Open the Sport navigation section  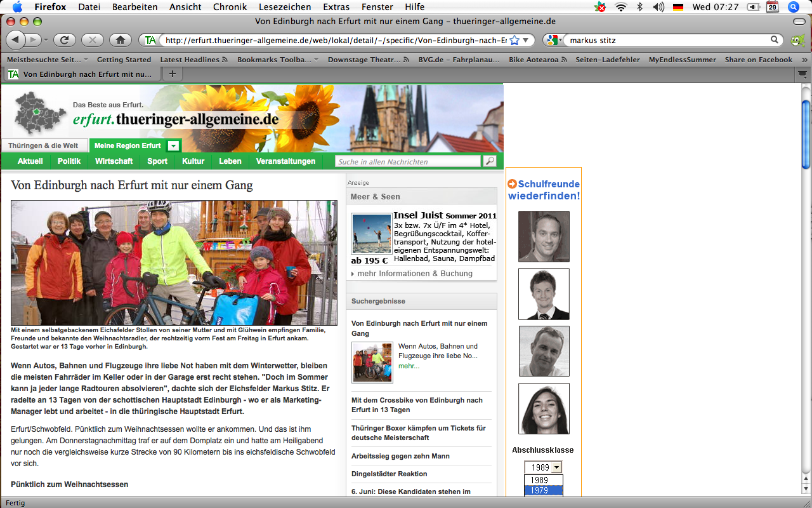pyautogui.click(x=157, y=161)
